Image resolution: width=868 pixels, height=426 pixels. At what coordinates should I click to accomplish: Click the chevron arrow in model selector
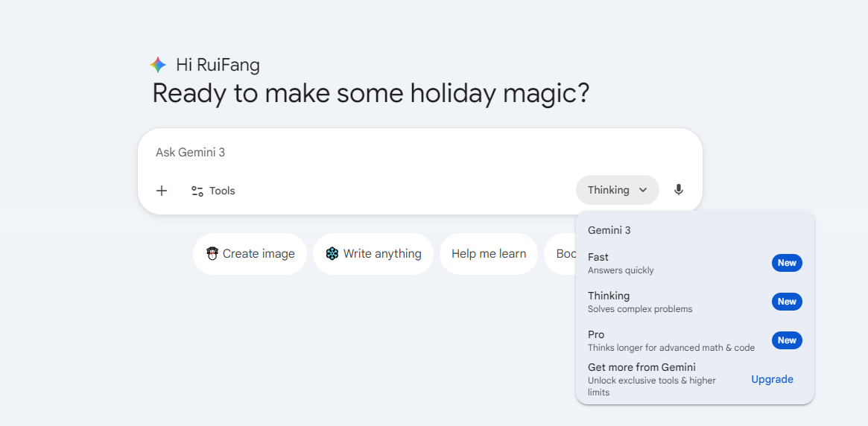click(643, 190)
